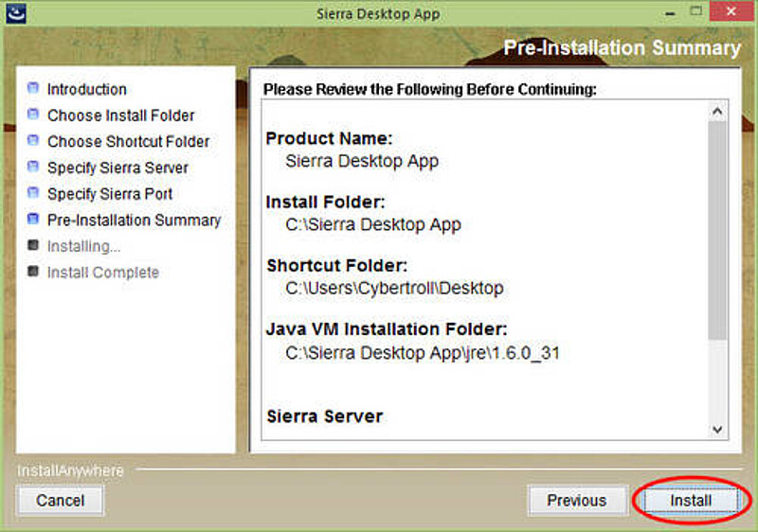
Task: Minimize the Sierra Desktop App window
Action: pos(670,13)
